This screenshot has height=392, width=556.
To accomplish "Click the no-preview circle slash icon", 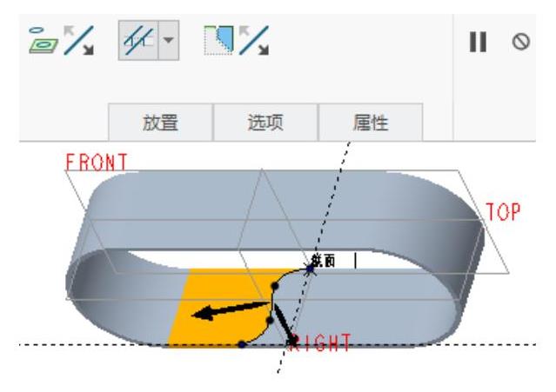I will point(521,42).
